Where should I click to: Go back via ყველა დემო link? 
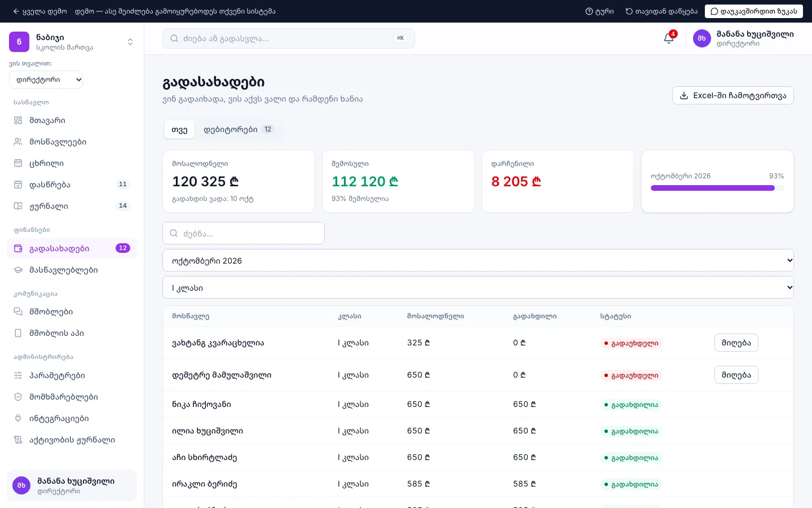(x=39, y=11)
